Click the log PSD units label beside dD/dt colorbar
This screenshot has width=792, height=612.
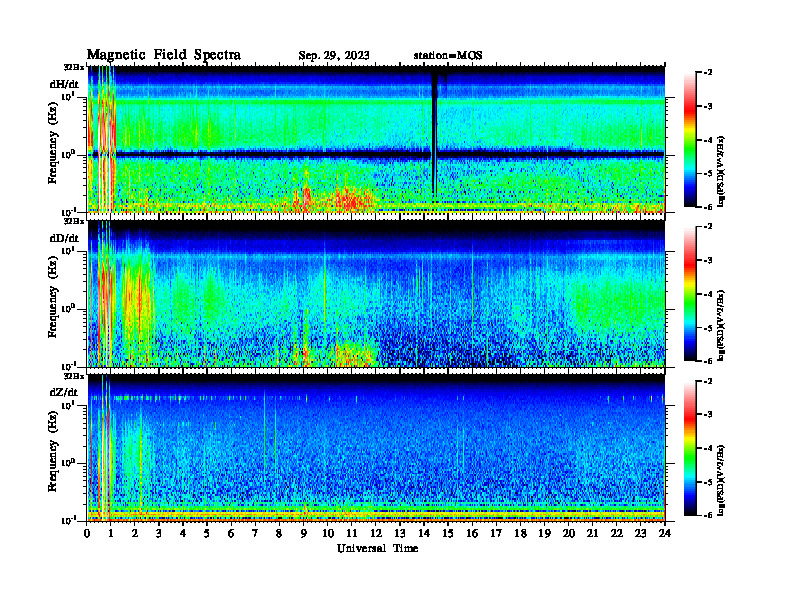[x=721, y=325]
